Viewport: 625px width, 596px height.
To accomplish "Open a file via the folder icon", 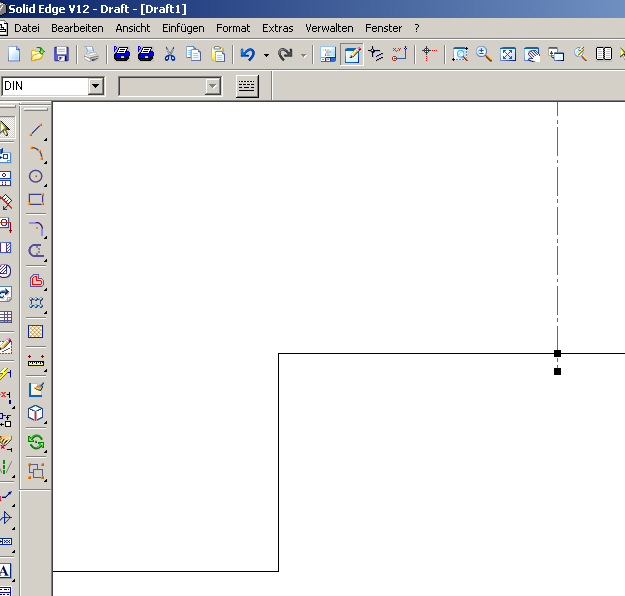I will [37, 54].
